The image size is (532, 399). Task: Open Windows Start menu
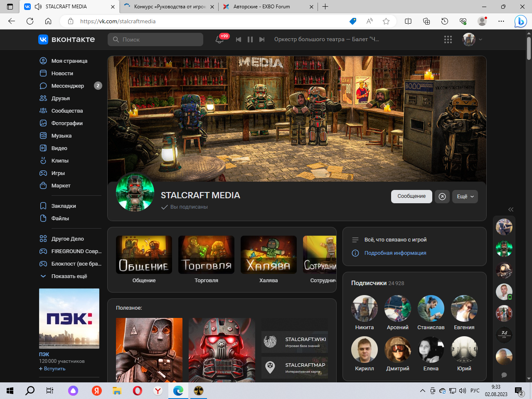[x=10, y=391]
